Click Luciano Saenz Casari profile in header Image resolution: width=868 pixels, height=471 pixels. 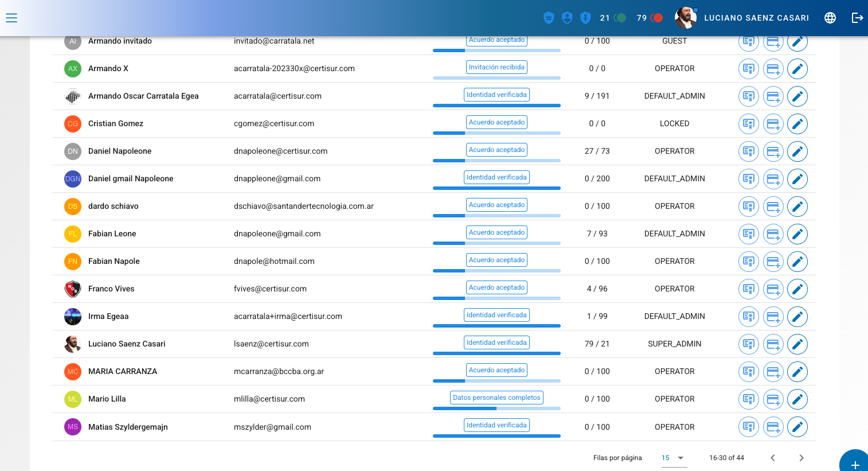tap(742, 18)
